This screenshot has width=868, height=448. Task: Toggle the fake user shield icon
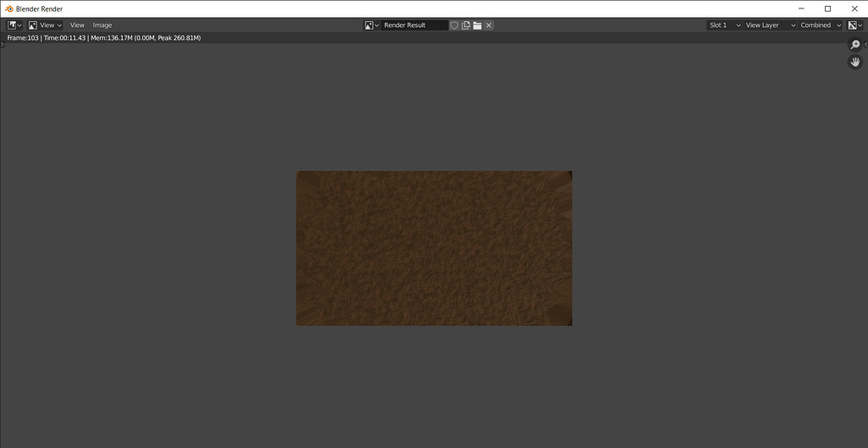click(x=454, y=25)
